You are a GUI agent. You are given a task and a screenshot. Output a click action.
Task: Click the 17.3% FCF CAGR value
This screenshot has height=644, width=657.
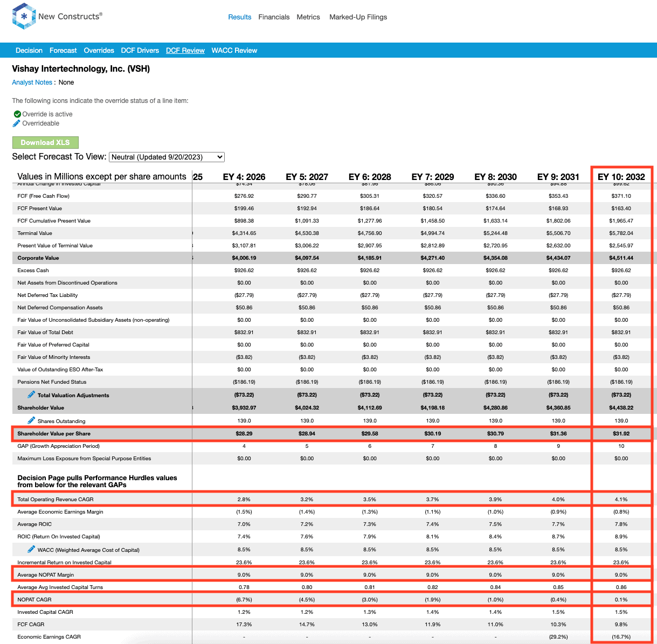coord(244,625)
